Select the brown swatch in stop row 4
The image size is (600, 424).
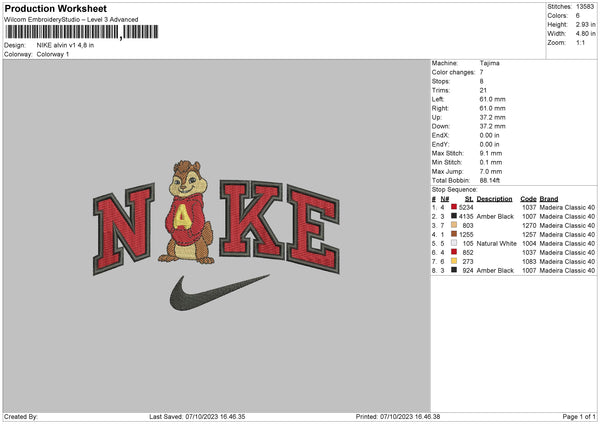click(x=454, y=234)
